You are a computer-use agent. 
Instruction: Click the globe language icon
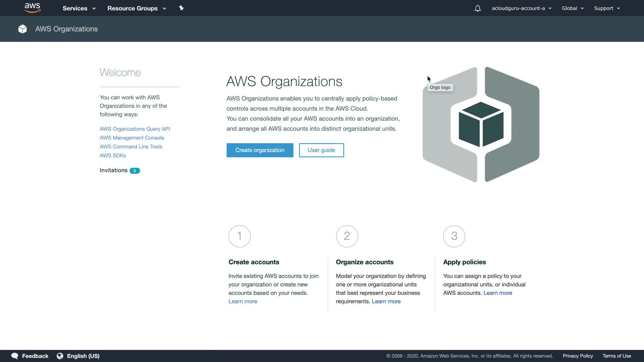coord(60,356)
